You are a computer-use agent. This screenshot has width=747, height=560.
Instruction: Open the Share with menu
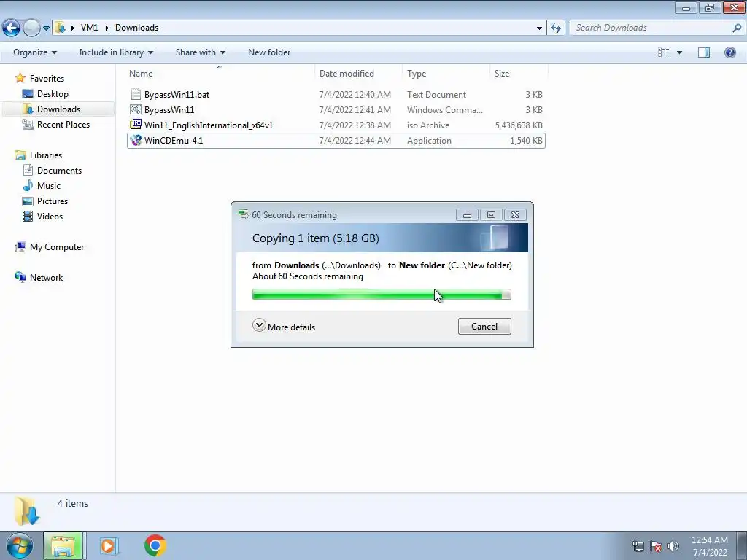pos(200,52)
